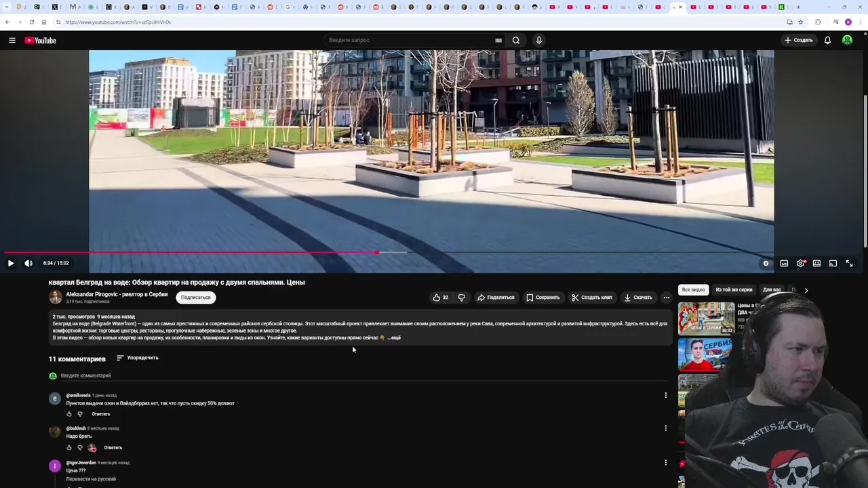
Task: Dislike the @bukleuh comment
Action: click(80, 447)
